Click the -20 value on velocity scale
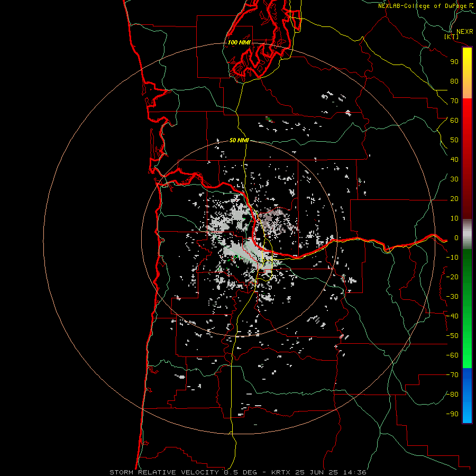This screenshot has width=476, height=476. coord(452,277)
